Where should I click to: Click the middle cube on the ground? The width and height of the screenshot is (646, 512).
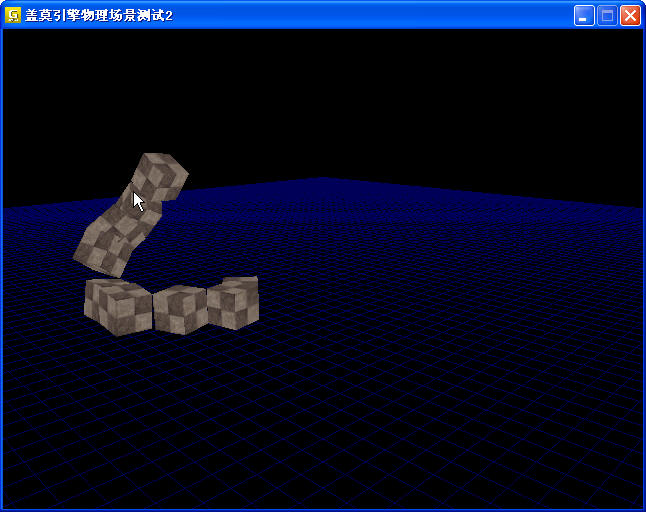[x=180, y=309]
